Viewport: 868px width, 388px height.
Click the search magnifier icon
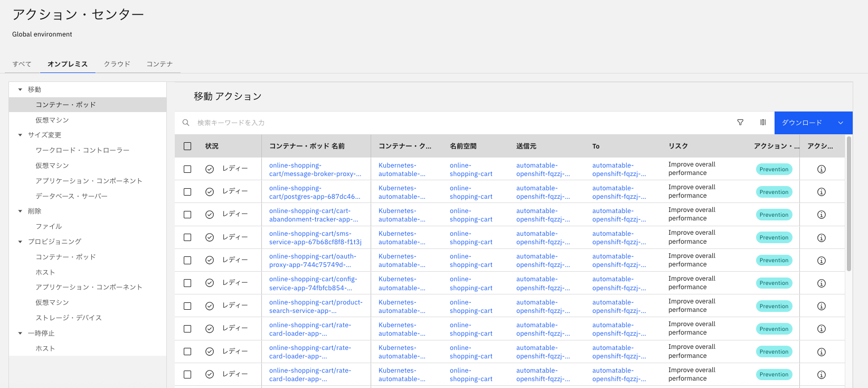pos(186,123)
